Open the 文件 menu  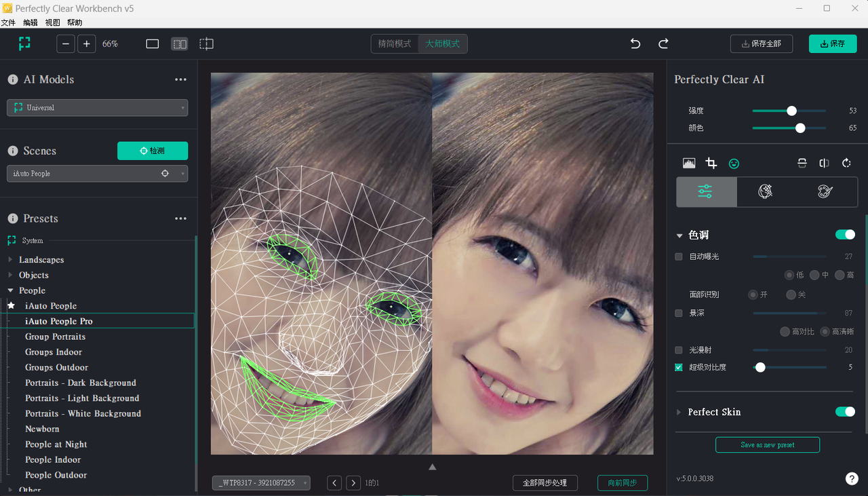click(x=9, y=22)
